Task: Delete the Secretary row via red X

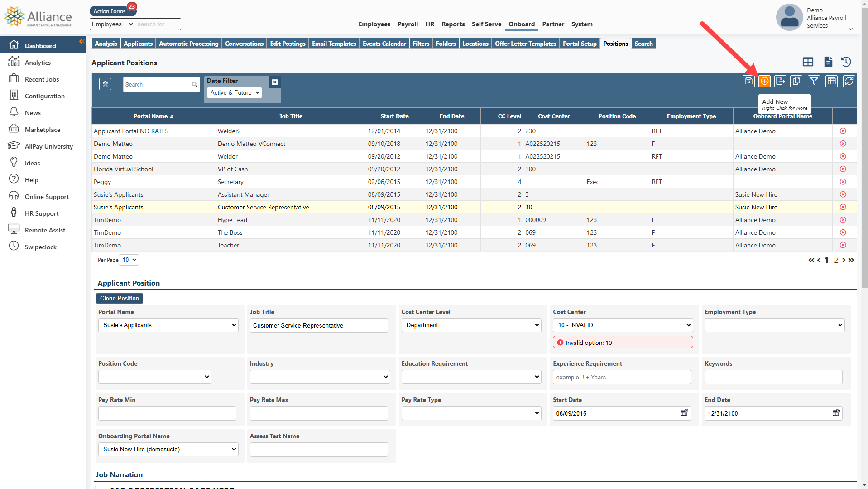Action: point(843,182)
